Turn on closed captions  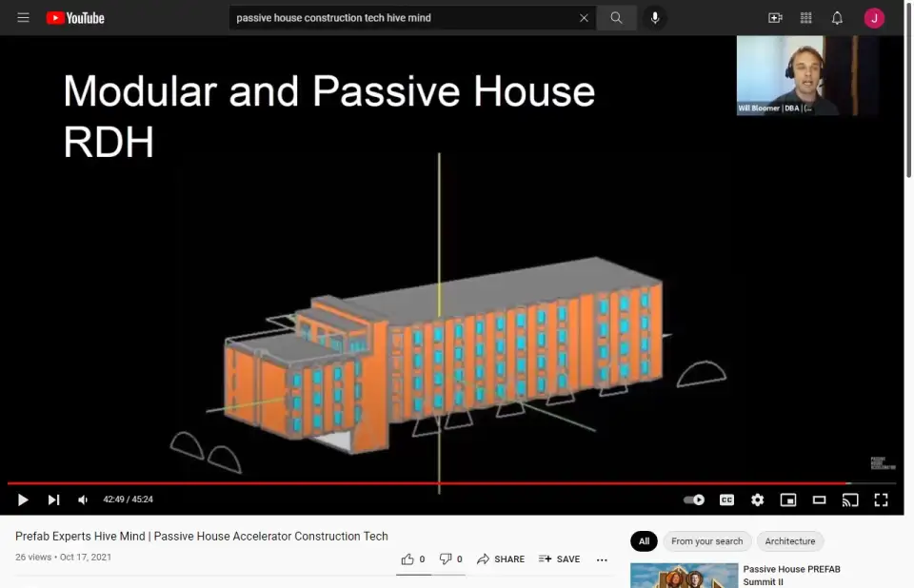pyautogui.click(x=726, y=500)
